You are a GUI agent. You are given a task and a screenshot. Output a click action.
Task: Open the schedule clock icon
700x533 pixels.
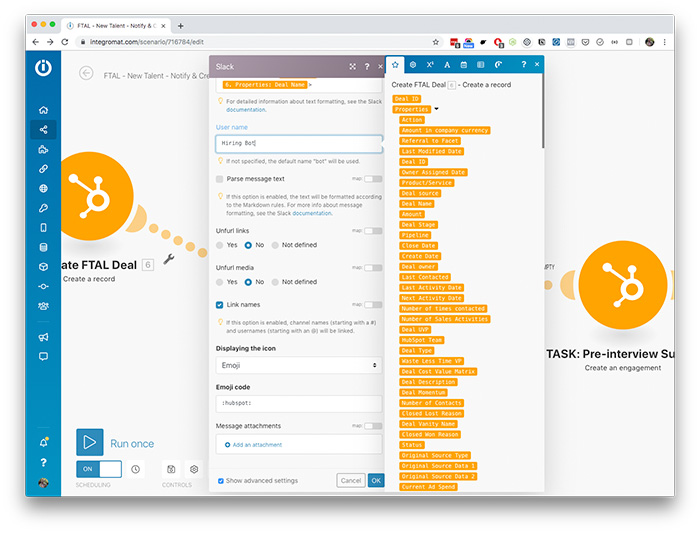(x=135, y=469)
